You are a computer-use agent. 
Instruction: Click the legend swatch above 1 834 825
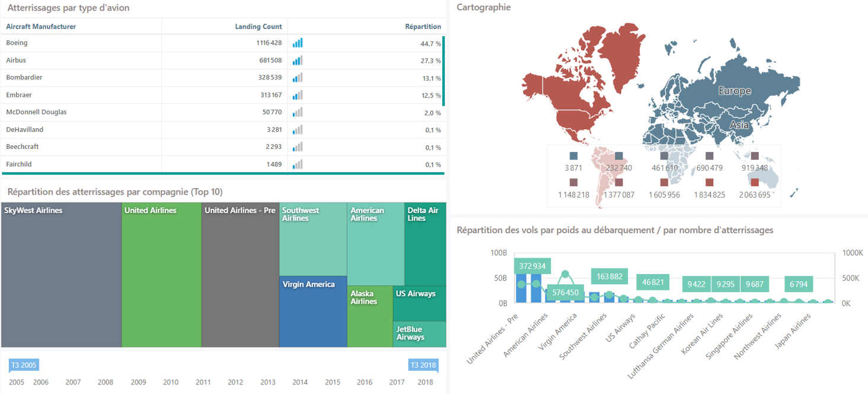[709, 183]
